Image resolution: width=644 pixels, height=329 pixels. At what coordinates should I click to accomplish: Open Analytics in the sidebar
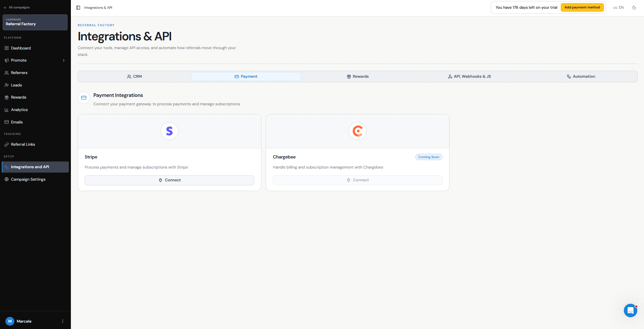pyautogui.click(x=35, y=110)
